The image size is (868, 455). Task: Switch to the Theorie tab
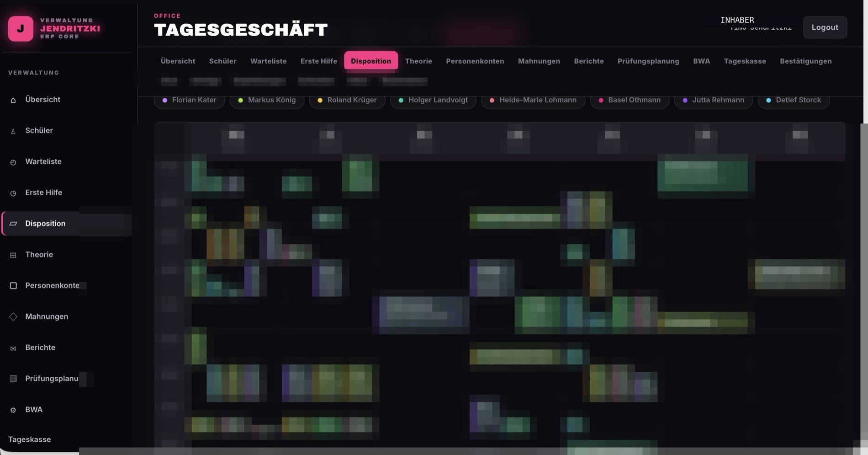(x=418, y=61)
